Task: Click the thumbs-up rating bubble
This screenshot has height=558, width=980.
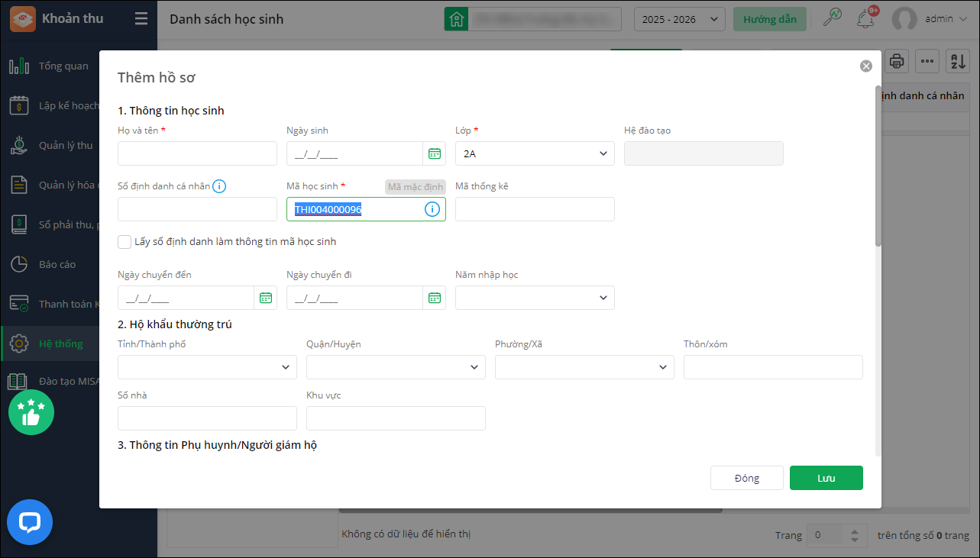Action: [31, 412]
